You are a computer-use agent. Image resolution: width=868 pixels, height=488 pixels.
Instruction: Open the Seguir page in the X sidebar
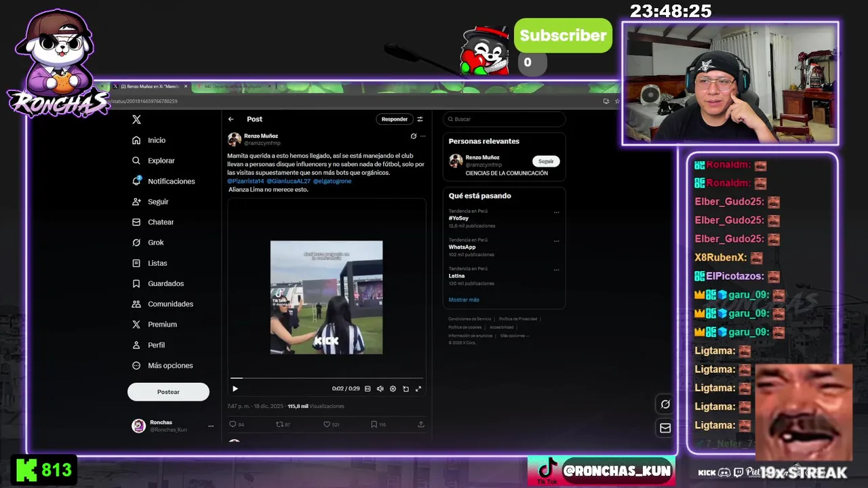[x=150, y=201]
